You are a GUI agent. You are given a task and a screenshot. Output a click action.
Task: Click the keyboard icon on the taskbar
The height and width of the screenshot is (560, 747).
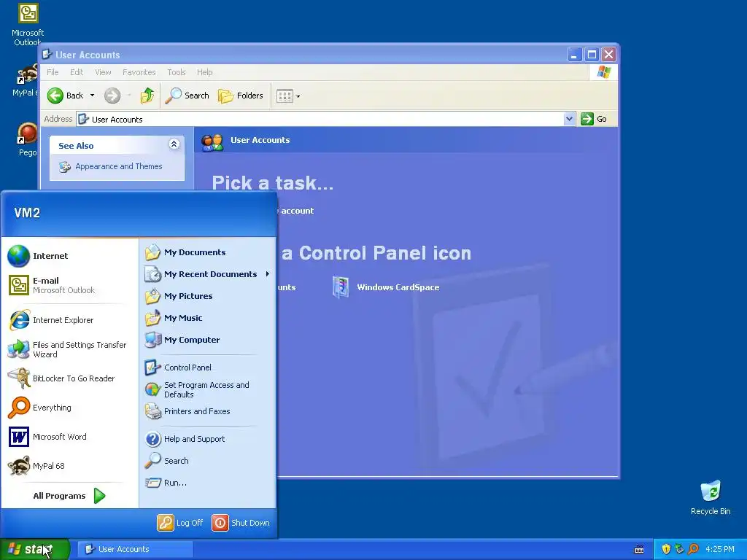[x=639, y=550]
